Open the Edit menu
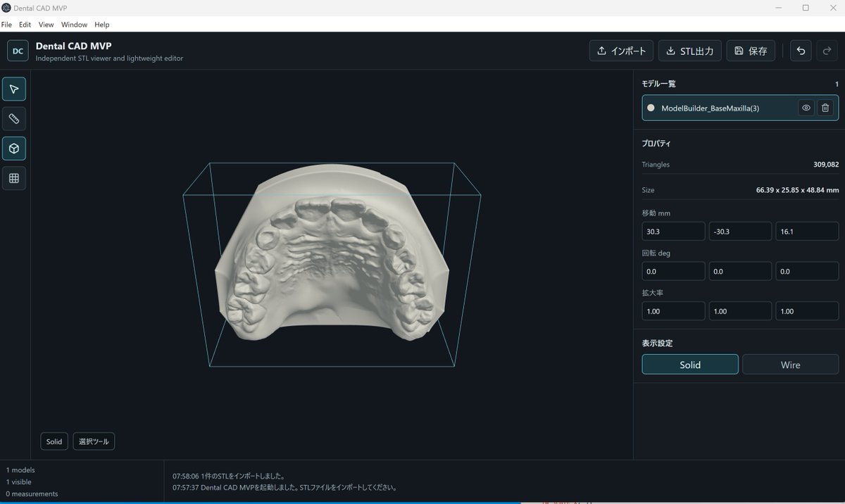 click(x=25, y=25)
